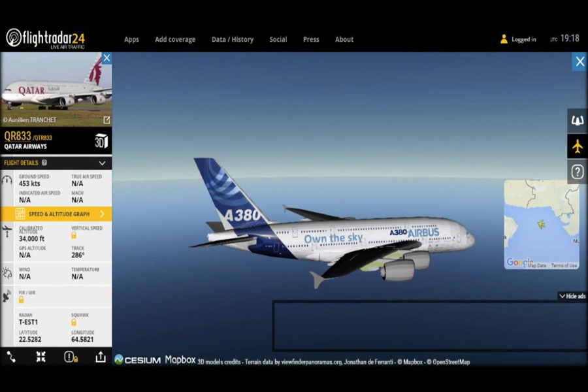Click the QATAR AIRWAYS airline name

pos(25,146)
